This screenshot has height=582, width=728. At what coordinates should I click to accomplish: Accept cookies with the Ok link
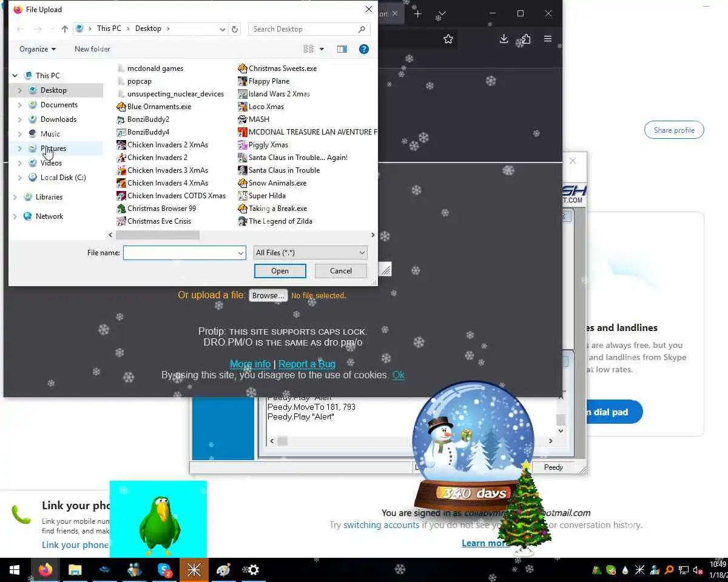(399, 375)
